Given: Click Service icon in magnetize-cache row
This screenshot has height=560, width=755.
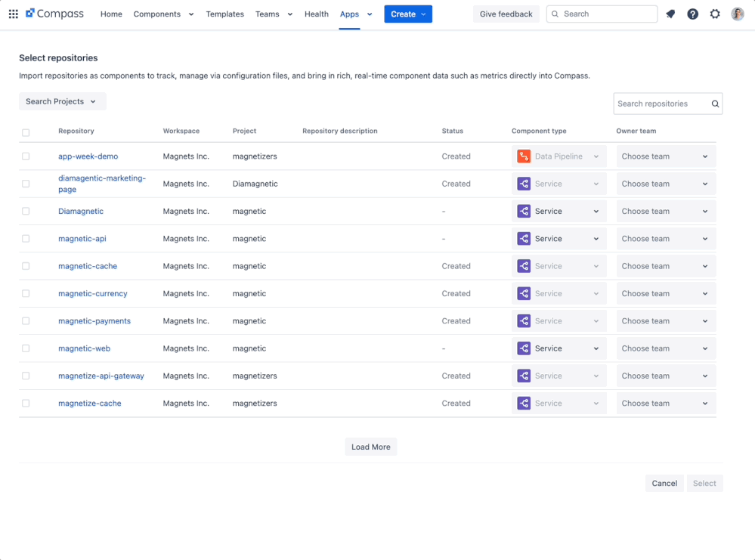Looking at the screenshot, I should point(524,403).
